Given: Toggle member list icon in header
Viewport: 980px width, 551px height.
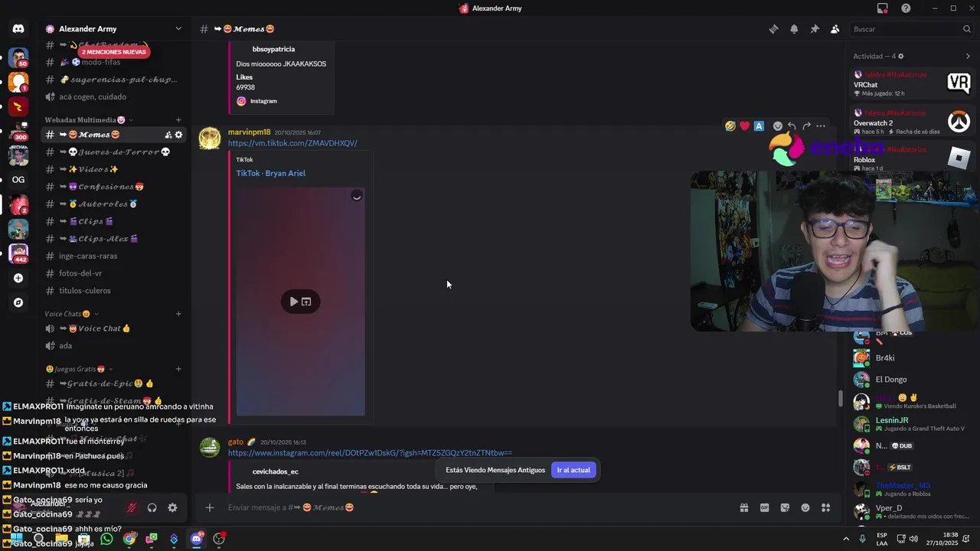Looking at the screenshot, I should [x=835, y=29].
